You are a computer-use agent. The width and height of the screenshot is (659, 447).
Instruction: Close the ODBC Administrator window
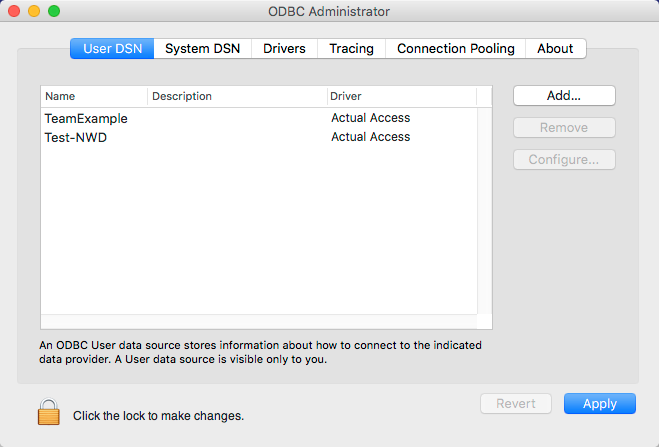click(15, 12)
